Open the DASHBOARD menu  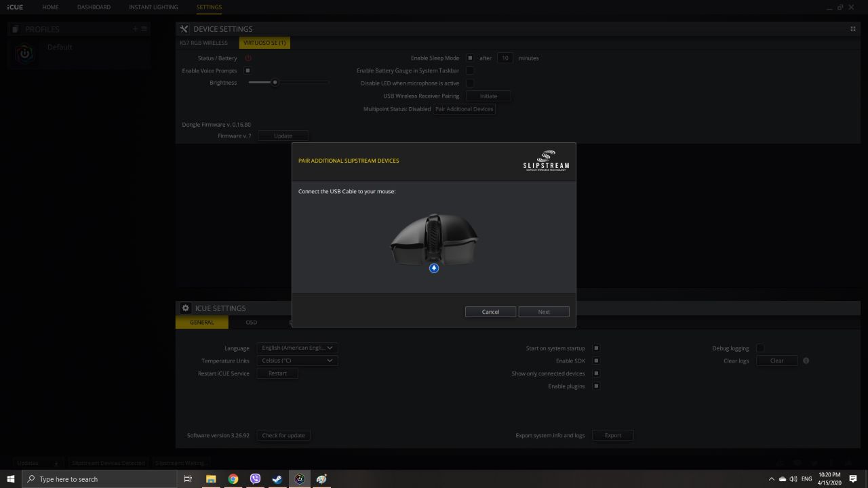pos(94,7)
